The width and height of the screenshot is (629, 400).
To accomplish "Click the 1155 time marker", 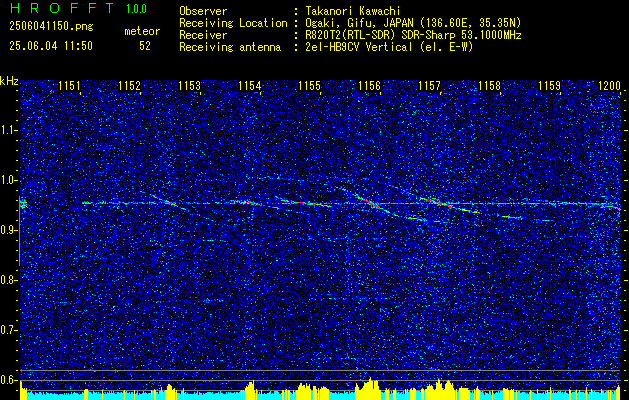I will pos(310,85).
